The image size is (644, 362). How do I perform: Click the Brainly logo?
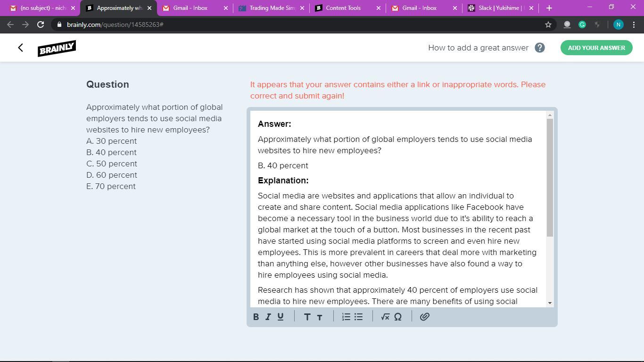57,48
